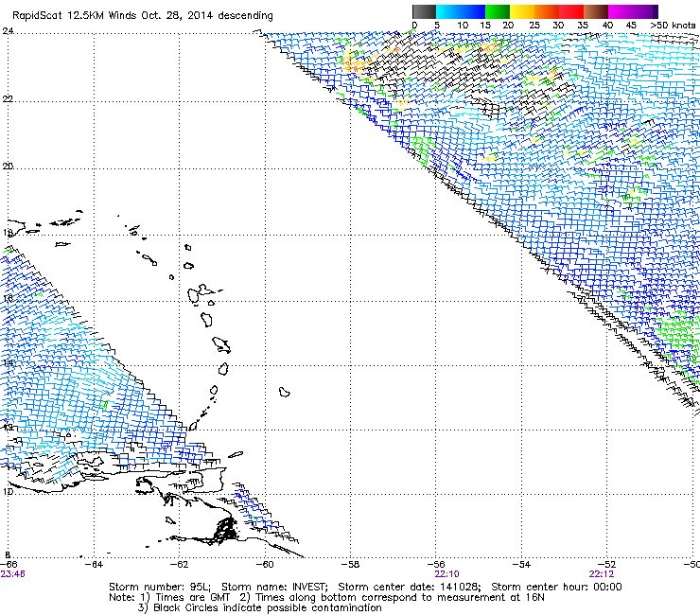Viewport: 700px width, 615px height.
Task: Pick the green 15-20 knots legend segment
Action: (498, 11)
